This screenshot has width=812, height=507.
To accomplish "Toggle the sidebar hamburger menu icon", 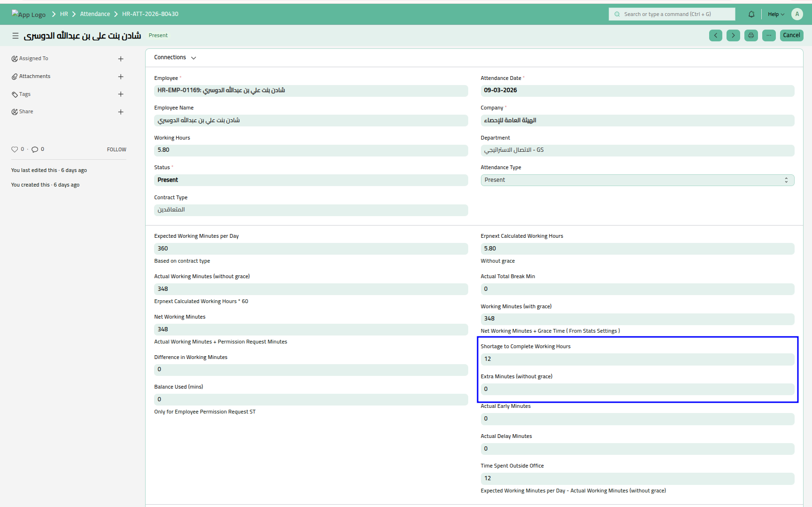I will pos(15,36).
